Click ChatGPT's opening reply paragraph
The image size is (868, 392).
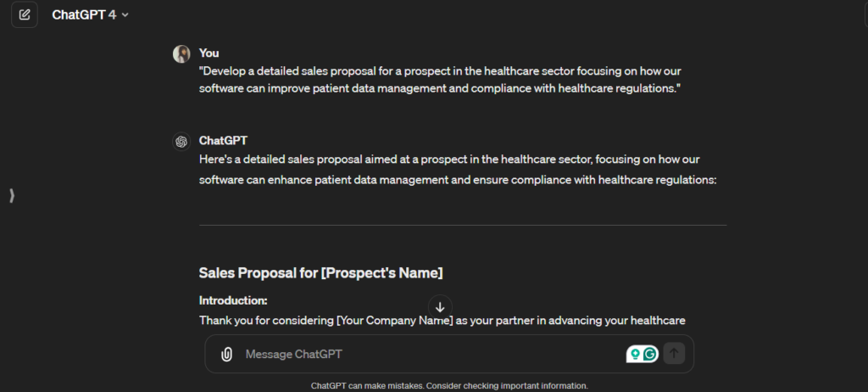(x=458, y=169)
